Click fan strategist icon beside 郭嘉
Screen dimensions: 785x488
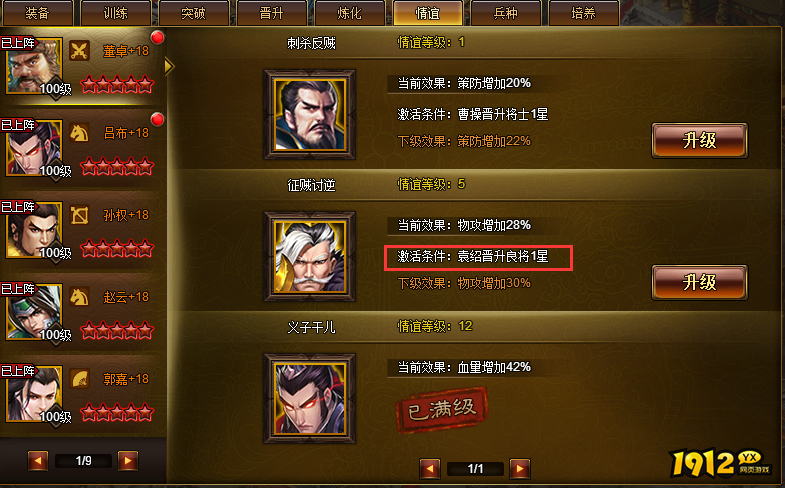tap(79, 379)
